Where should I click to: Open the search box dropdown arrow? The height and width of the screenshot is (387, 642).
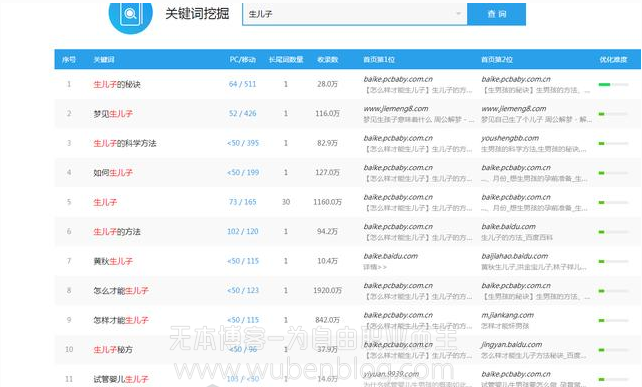pos(458,14)
